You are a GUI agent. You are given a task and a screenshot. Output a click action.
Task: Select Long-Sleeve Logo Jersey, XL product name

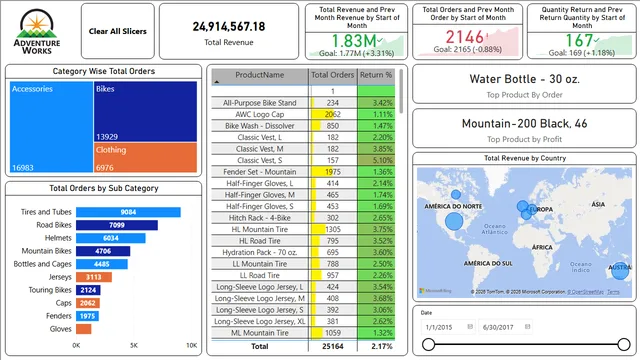pos(260,321)
